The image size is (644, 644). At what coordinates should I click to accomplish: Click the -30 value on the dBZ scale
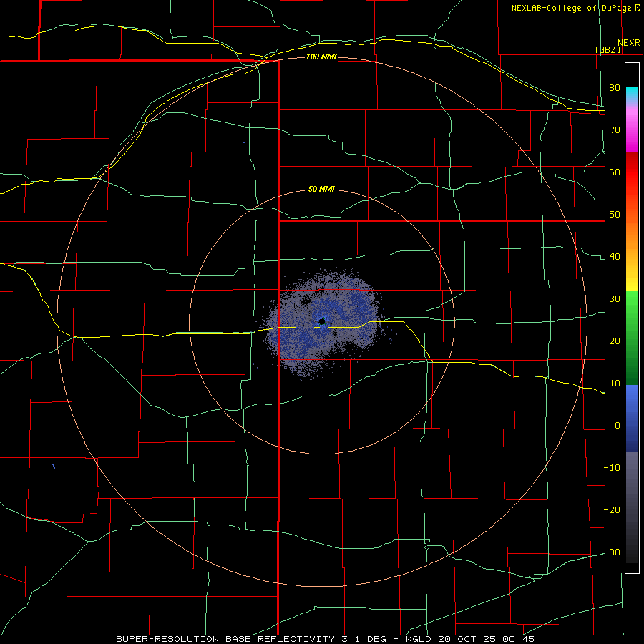[x=612, y=552]
